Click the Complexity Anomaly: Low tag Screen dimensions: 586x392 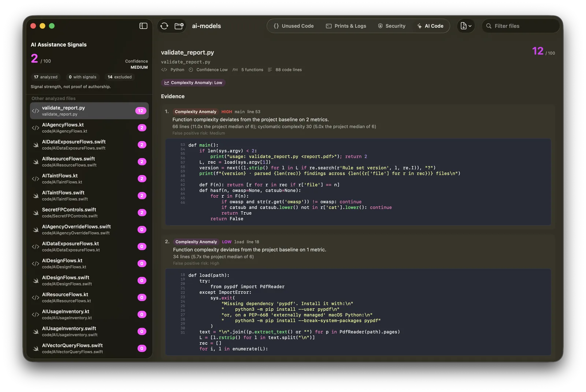(193, 83)
